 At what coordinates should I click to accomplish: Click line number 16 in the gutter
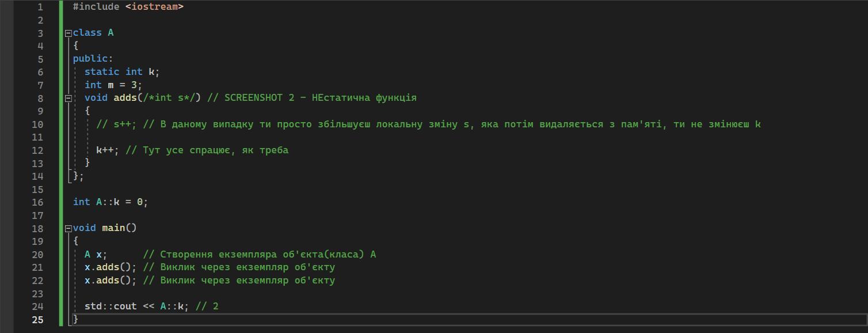tap(37, 202)
